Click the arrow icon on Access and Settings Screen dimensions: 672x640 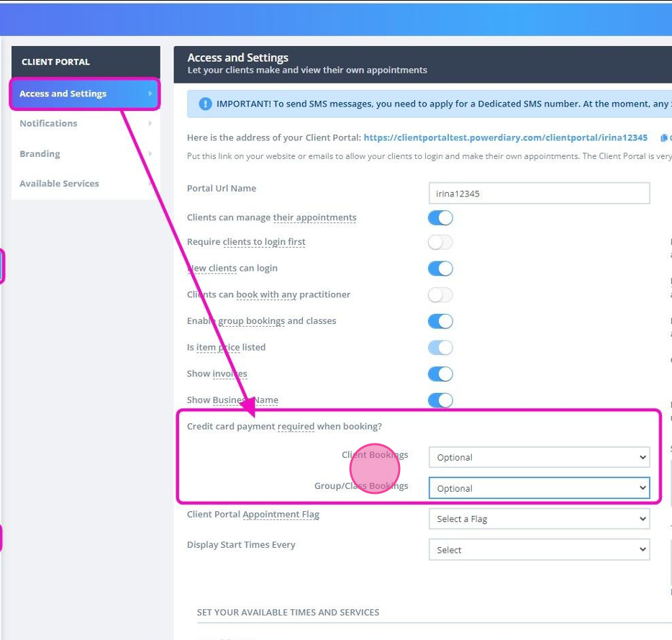coord(150,94)
